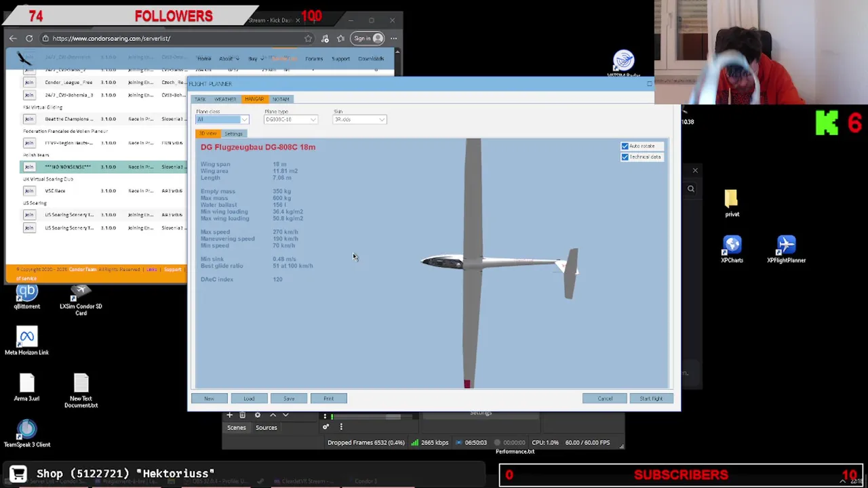Viewport: 868px width, 488px height.
Task: Bookmark page with the star icon
Action: [x=309, y=39]
